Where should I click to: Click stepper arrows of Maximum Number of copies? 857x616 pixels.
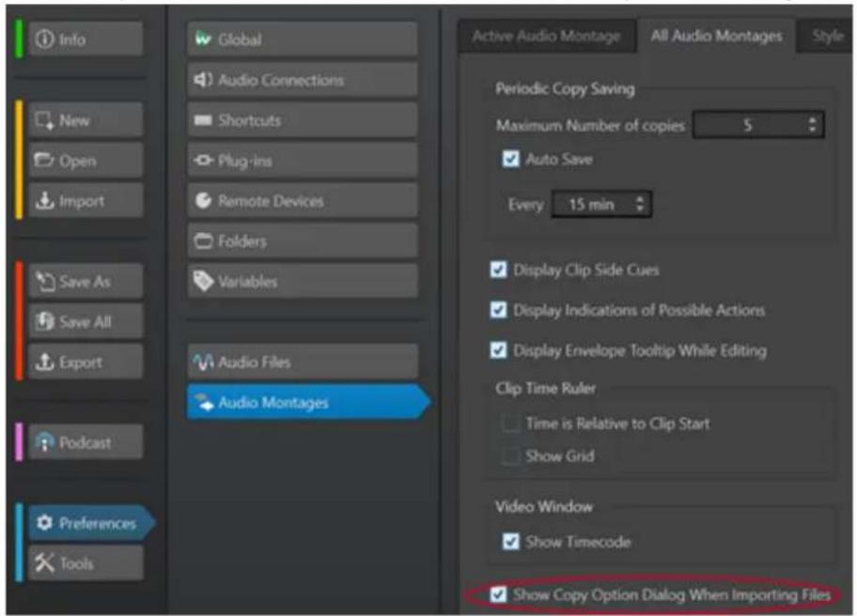click(812, 125)
